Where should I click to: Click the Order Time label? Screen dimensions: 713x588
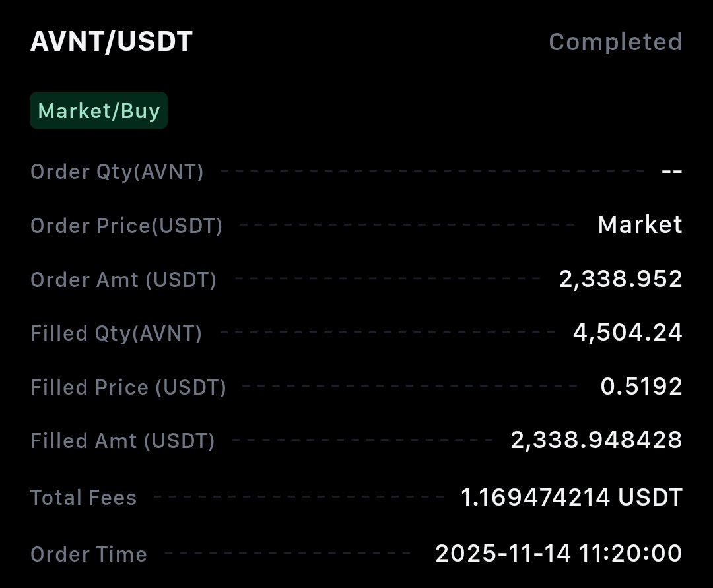(x=88, y=554)
